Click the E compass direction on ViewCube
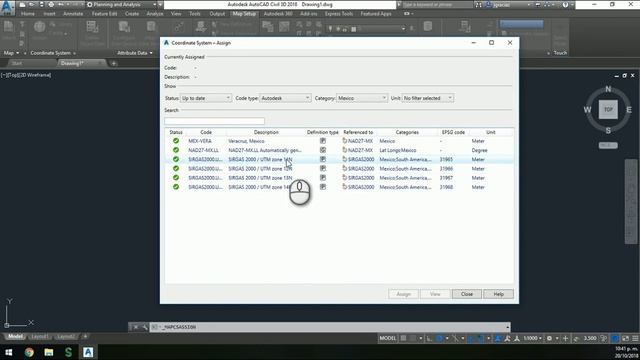 pyautogui.click(x=629, y=109)
